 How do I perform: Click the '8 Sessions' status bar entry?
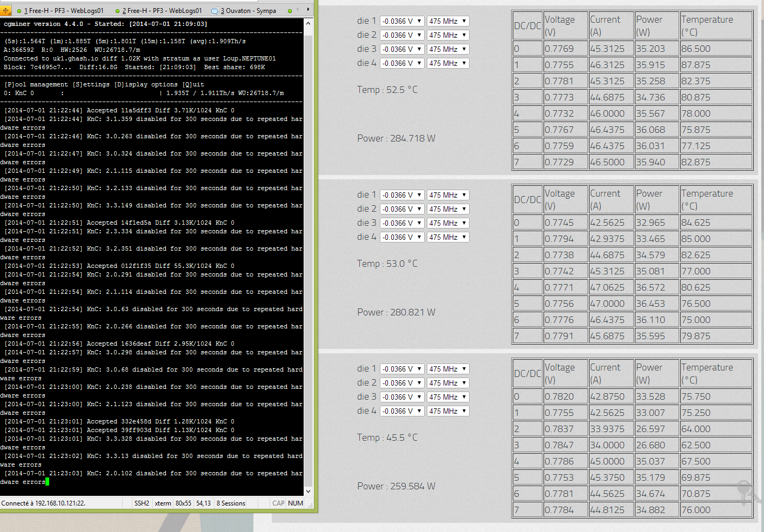pyautogui.click(x=231, y=503)
